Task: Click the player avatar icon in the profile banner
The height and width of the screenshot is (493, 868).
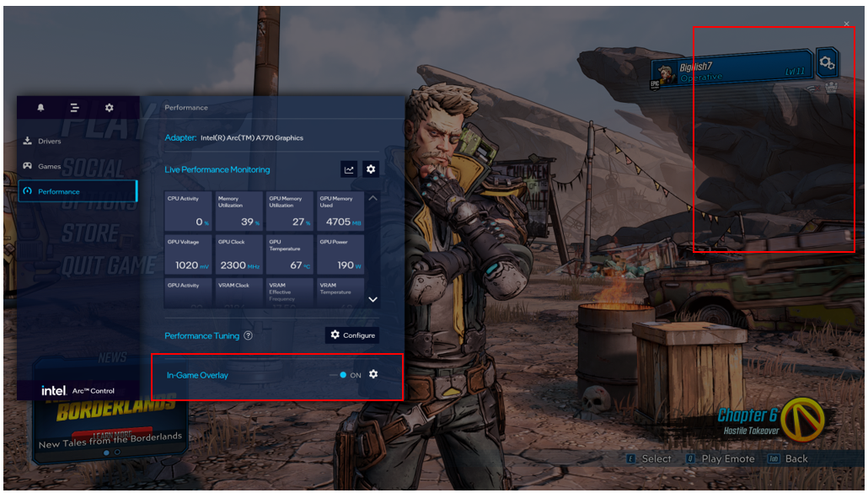Action: (x=664, y=73)
